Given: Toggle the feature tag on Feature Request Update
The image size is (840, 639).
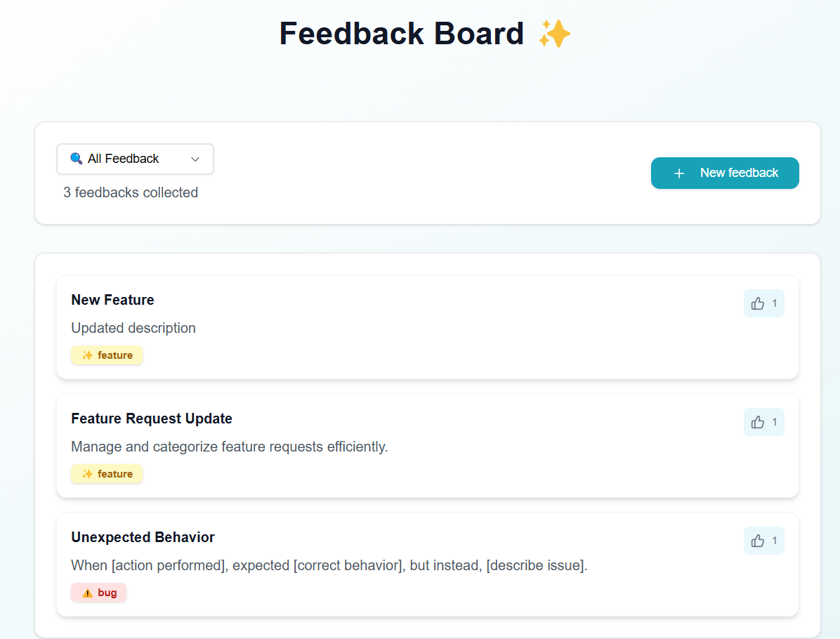Looking at the screenshot, I should coord(107,474).
